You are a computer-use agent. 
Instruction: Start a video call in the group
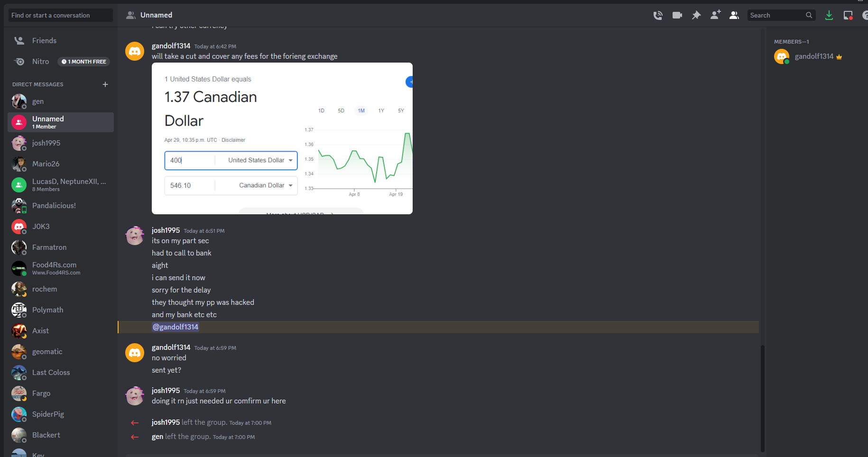click(x=677, y=15)
